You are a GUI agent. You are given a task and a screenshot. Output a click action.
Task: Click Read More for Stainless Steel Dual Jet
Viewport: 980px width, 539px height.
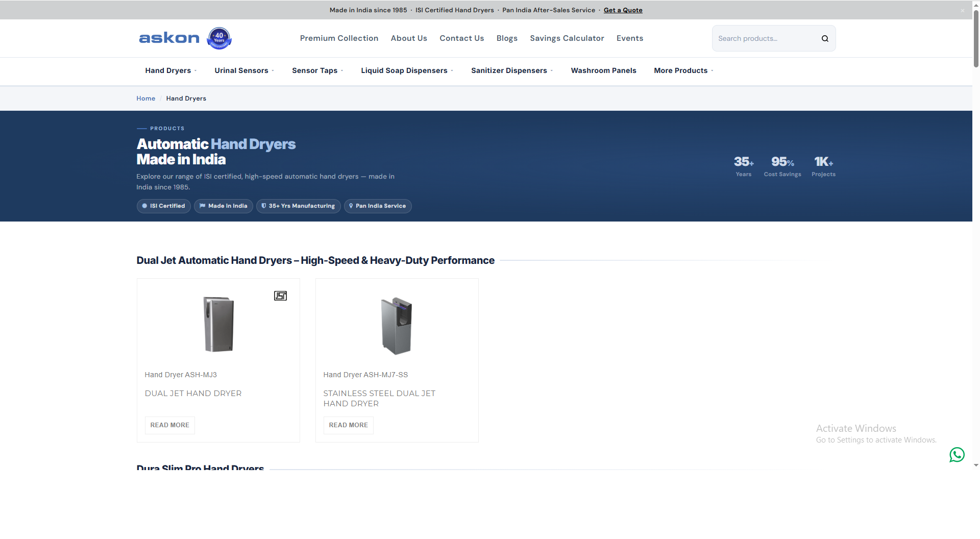[x=348, y=425]
